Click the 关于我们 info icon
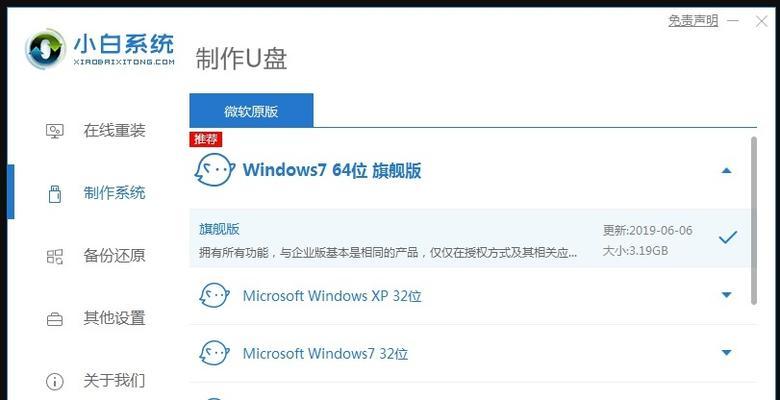 tap(55, 382)
